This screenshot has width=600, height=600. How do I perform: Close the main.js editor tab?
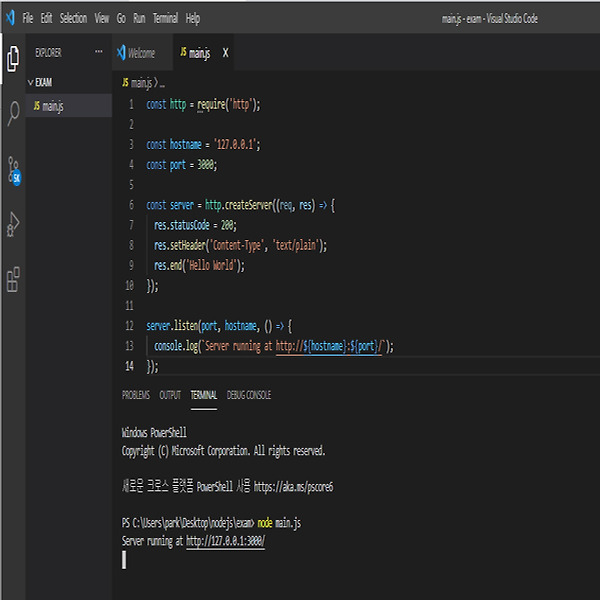225,53
